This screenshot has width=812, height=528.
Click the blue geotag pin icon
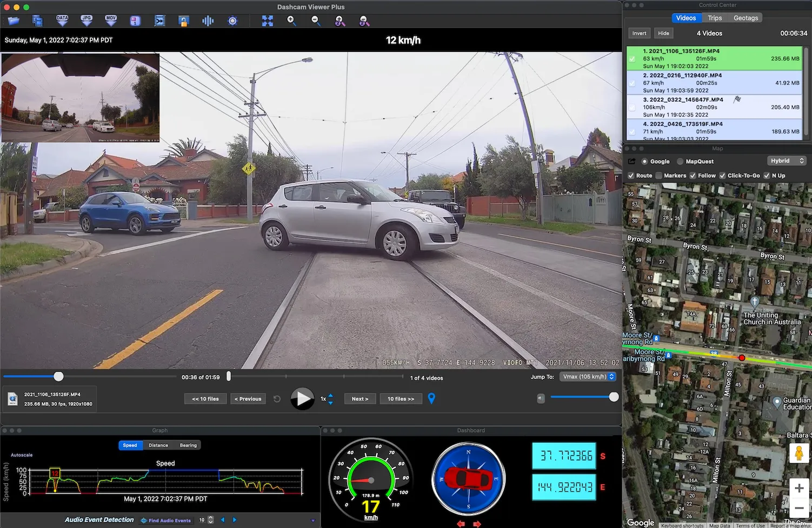point(431,399)
